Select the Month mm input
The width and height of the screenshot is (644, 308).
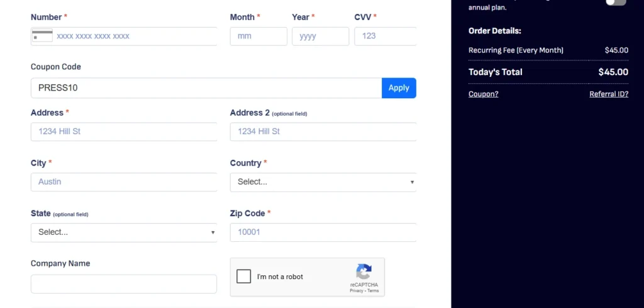(258, 36)
